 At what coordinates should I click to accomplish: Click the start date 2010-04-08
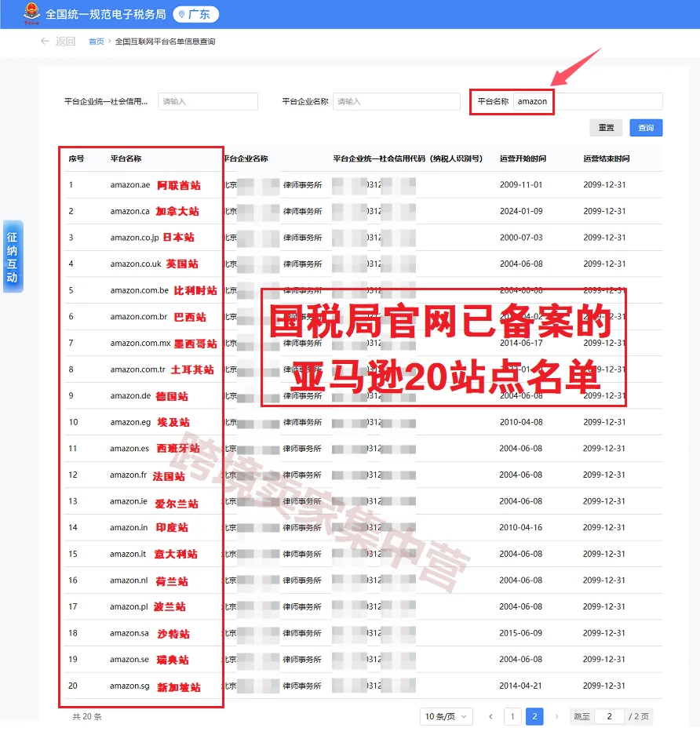pos(521,422)
